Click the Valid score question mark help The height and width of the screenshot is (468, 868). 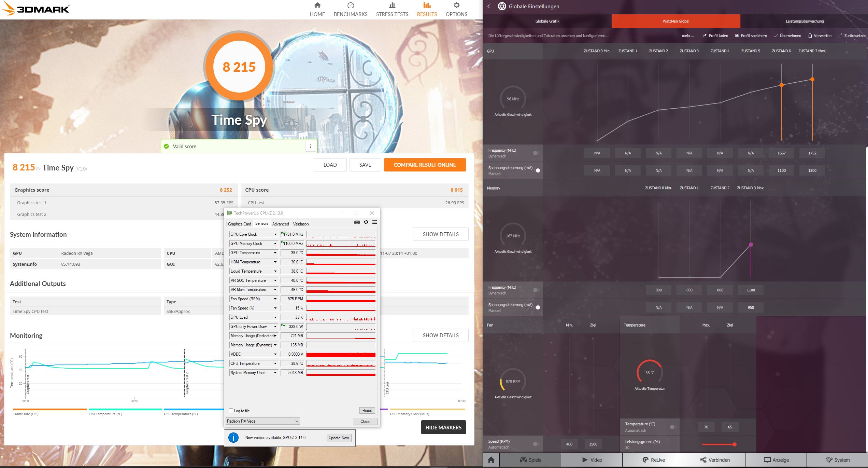pyautogui.click(x=310, y=146)
